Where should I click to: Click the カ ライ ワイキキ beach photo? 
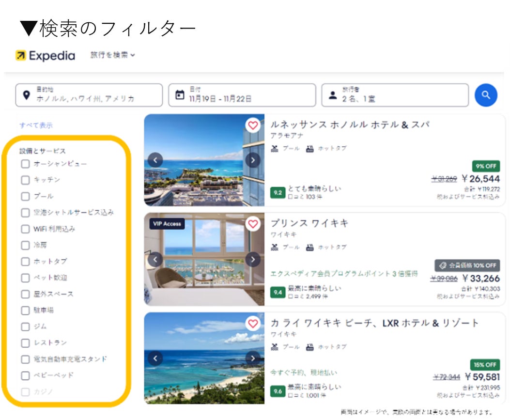tap(204, 358)
